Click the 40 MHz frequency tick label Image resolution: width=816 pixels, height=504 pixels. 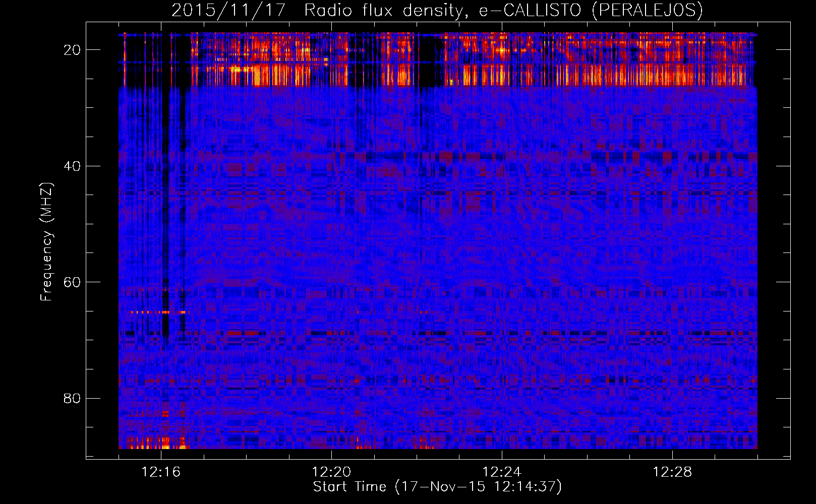click(x=73, y=166)
